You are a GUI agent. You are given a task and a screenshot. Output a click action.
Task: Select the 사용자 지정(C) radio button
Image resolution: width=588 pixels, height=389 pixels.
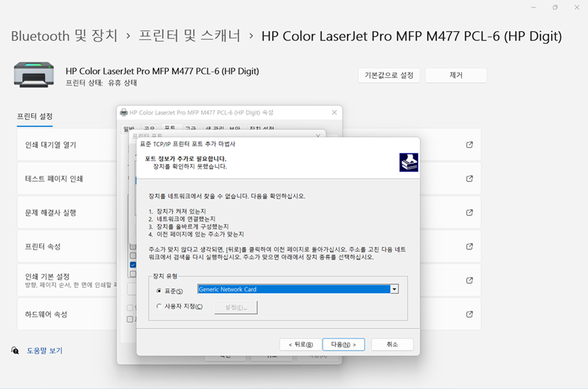[159, 307]
